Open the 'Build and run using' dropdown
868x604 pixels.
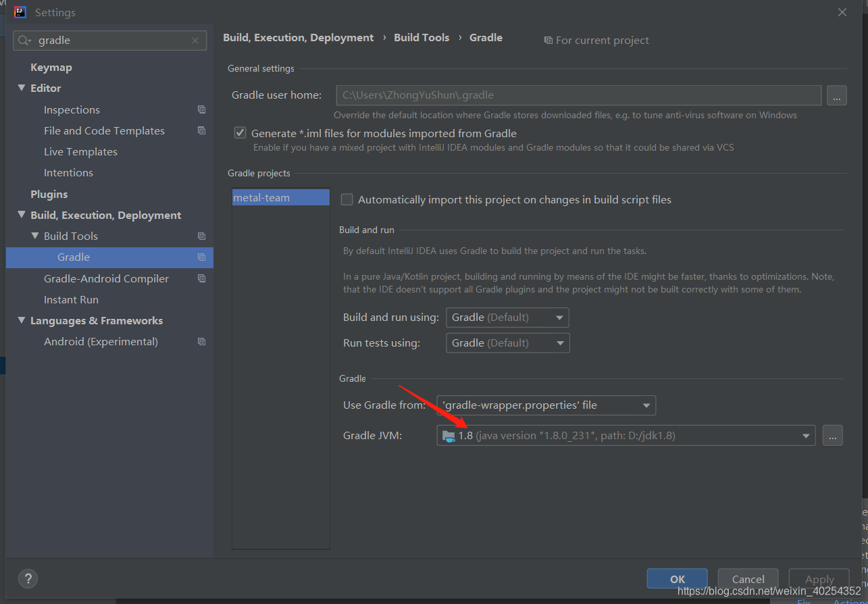click(x=507, y=318)
